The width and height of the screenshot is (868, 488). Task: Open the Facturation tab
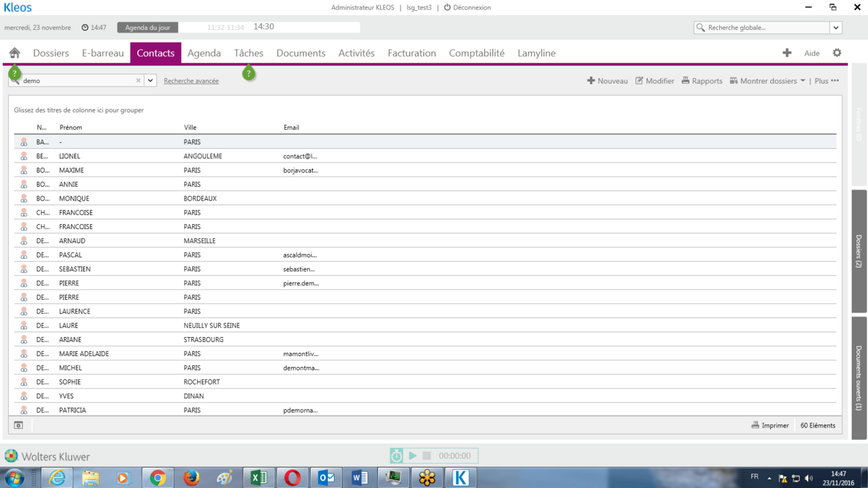click(x=411, y=53)
